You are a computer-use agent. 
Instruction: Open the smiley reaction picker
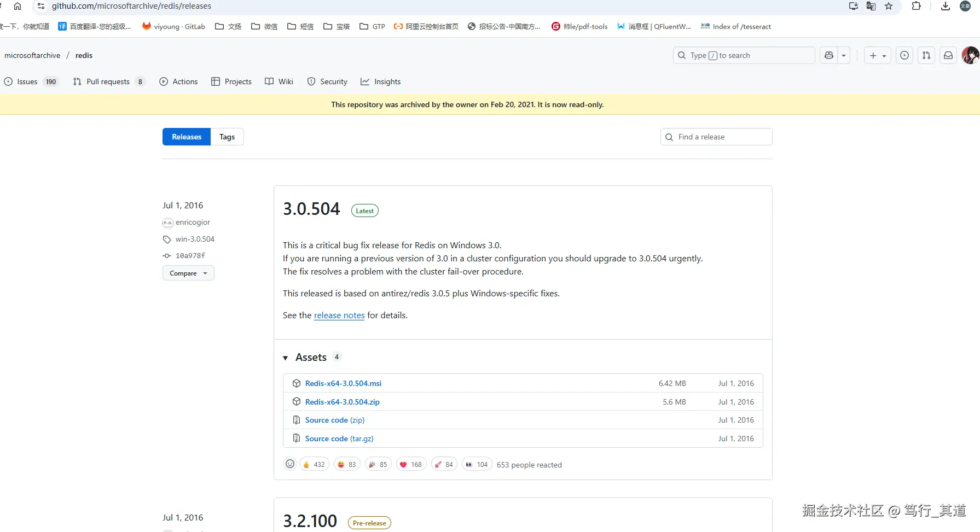tap(290, 464)
